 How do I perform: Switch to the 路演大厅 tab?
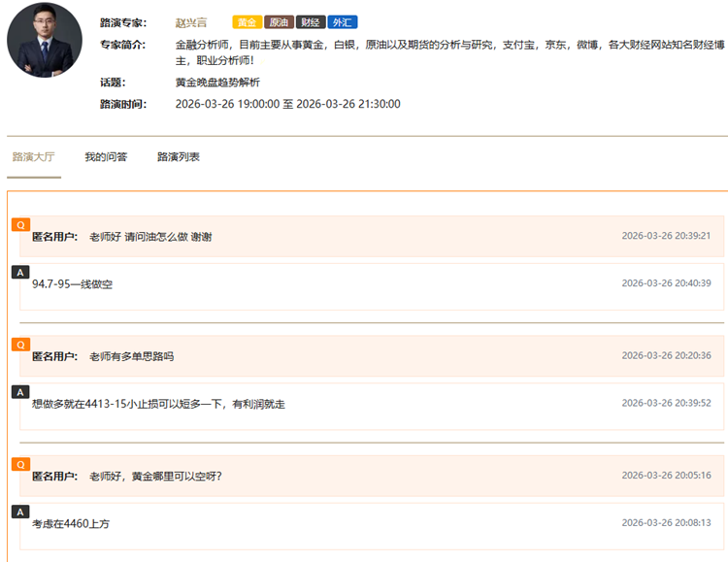coord(33,156)
